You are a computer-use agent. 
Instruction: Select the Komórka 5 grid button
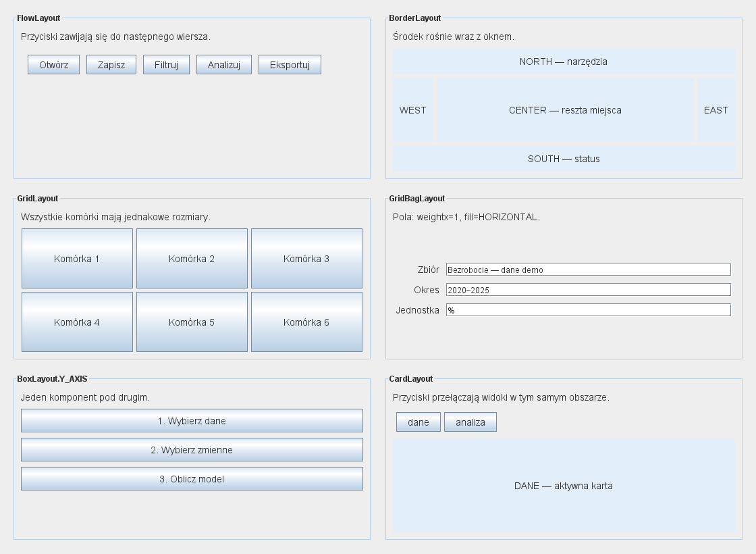[192, 322]
